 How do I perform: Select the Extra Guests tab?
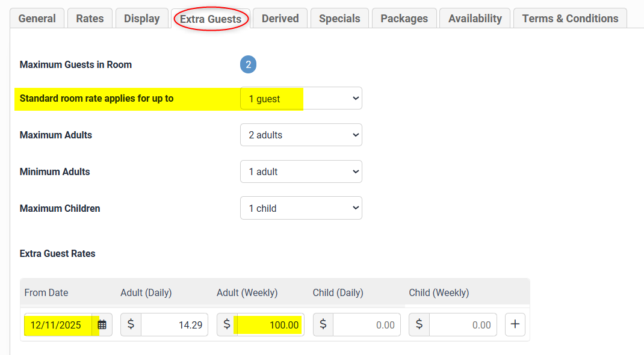(x=211, y=19)
